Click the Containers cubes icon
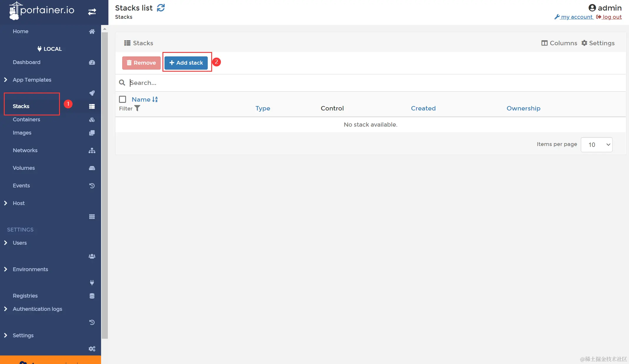The width and height of the screenshot is (629, 364). pos(92,120)
